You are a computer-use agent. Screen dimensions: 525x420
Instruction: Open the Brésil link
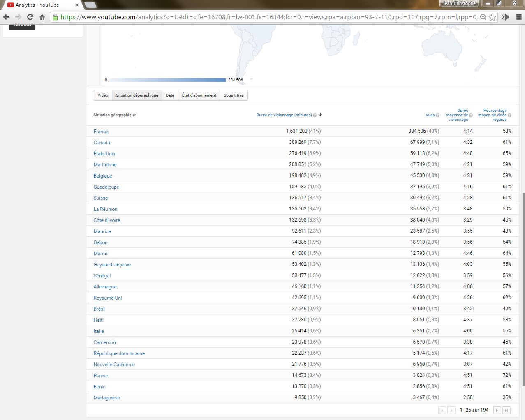[x=99, y=309]
